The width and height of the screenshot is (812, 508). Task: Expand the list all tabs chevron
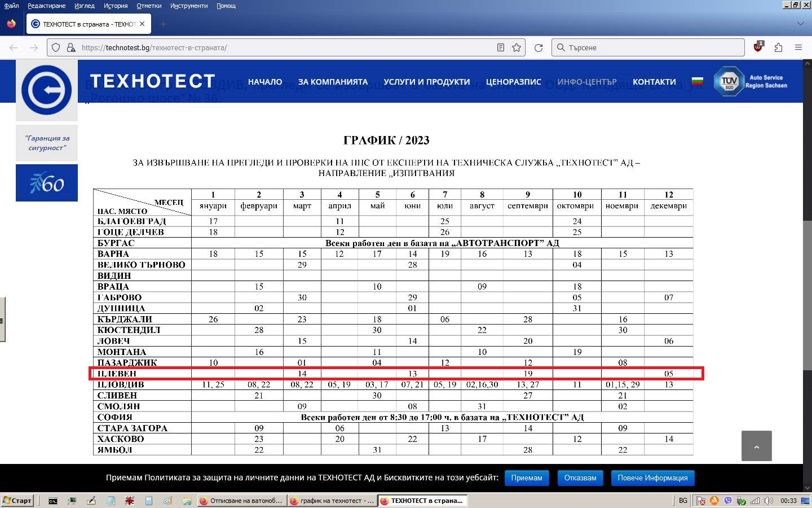click(800, 24)
